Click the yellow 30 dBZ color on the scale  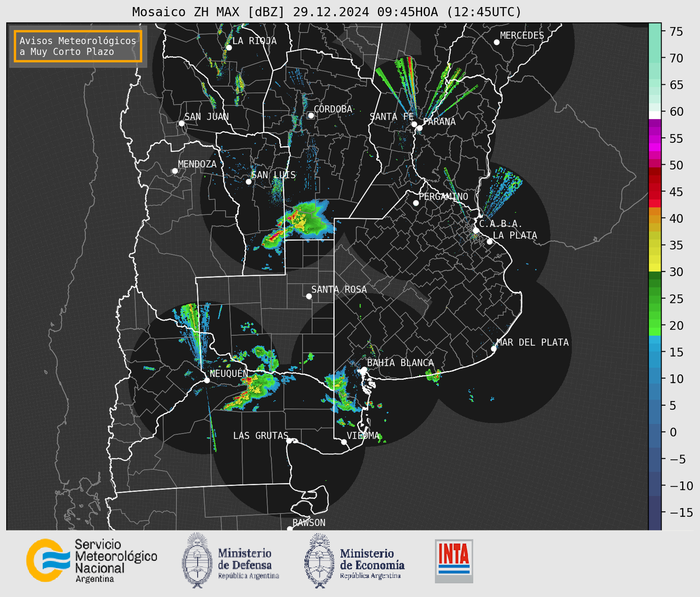[655, 268]
